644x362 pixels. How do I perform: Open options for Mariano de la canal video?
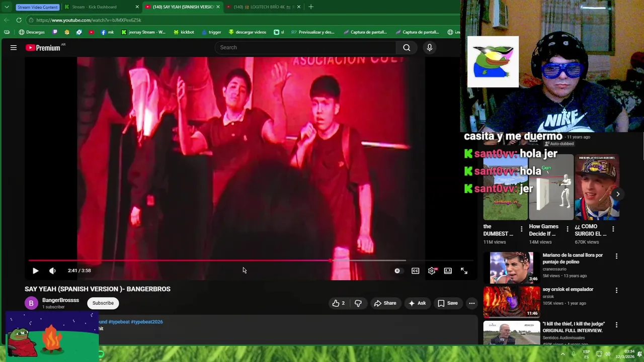click(616, 256)
